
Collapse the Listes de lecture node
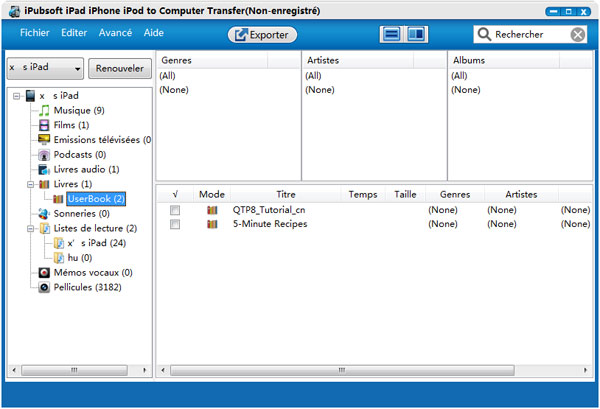30,229
